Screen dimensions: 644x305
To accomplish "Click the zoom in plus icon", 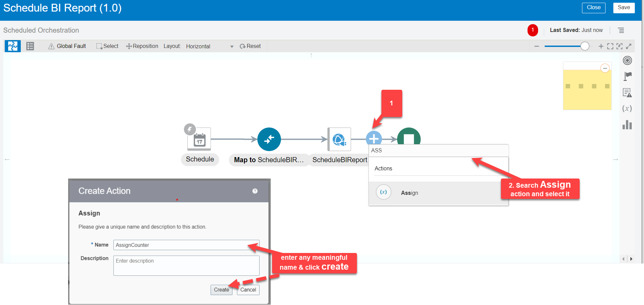I will (601, 46).
